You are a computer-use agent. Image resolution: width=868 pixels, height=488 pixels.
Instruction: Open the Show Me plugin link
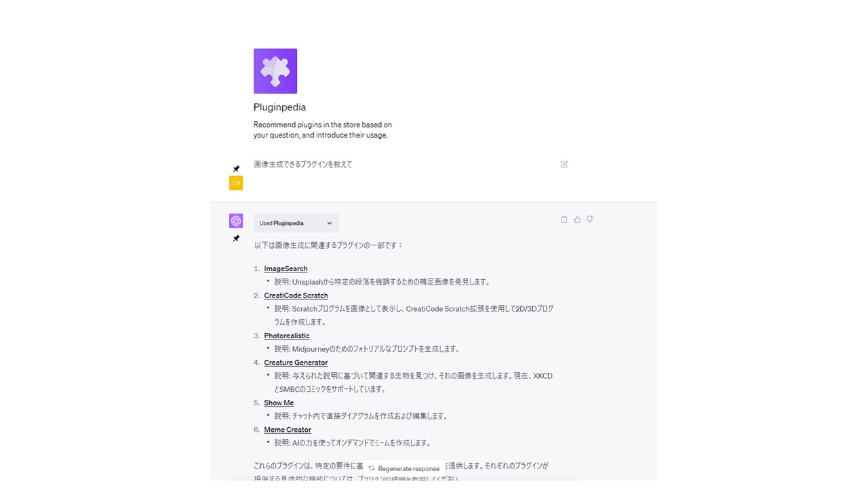click(279, 403)
